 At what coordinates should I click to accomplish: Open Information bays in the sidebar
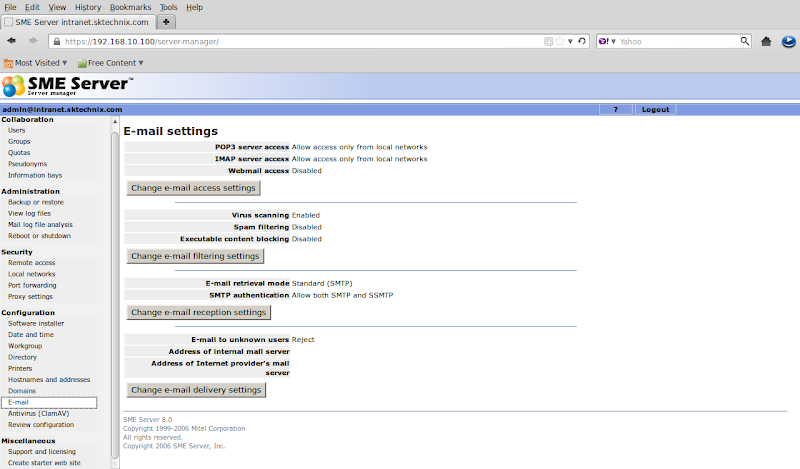[35, 175]
